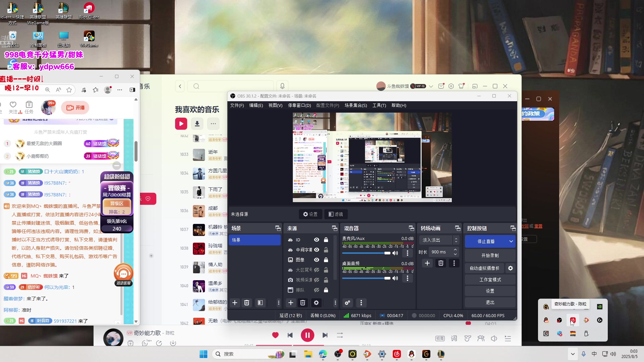Show the 排队 source
This screenshot has height=362, width=644.
tap(316, 290)
